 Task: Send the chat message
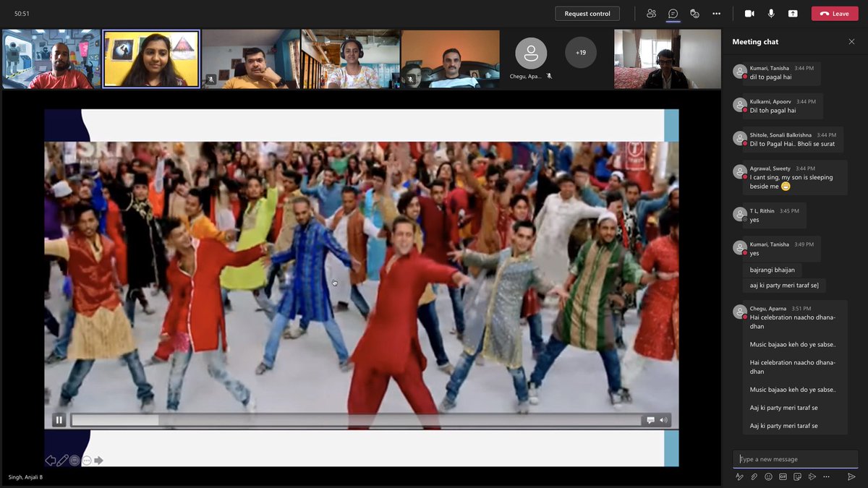pos(851,476)
